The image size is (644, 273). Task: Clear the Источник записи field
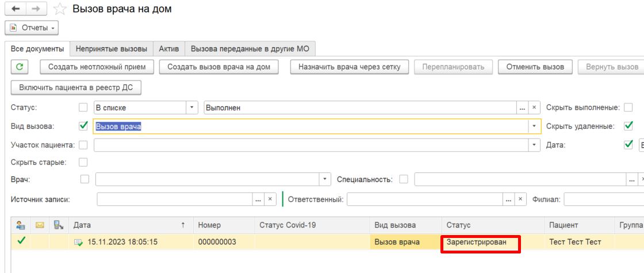pyautogui.click(x=270, y=199)
